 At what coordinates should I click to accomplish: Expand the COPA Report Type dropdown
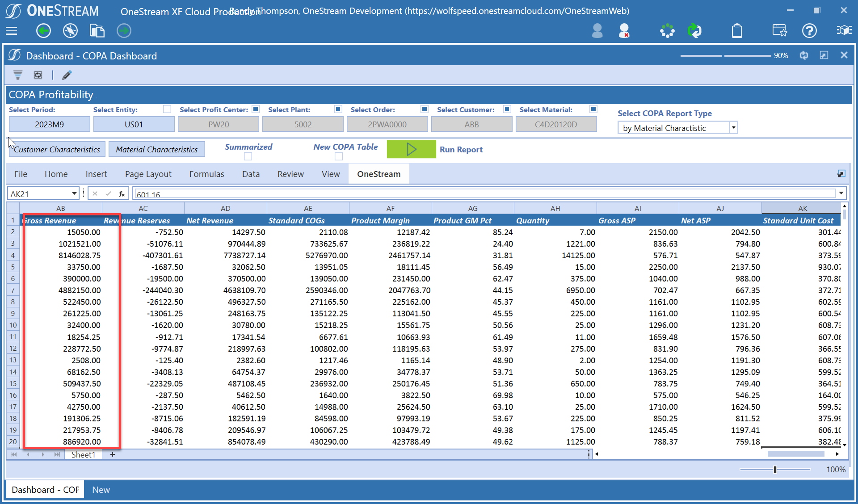tap(733, 128)
